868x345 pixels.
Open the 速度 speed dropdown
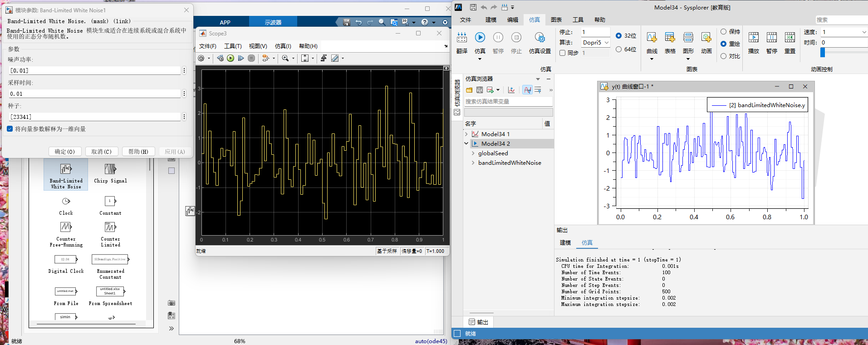[x=844, y=32]
